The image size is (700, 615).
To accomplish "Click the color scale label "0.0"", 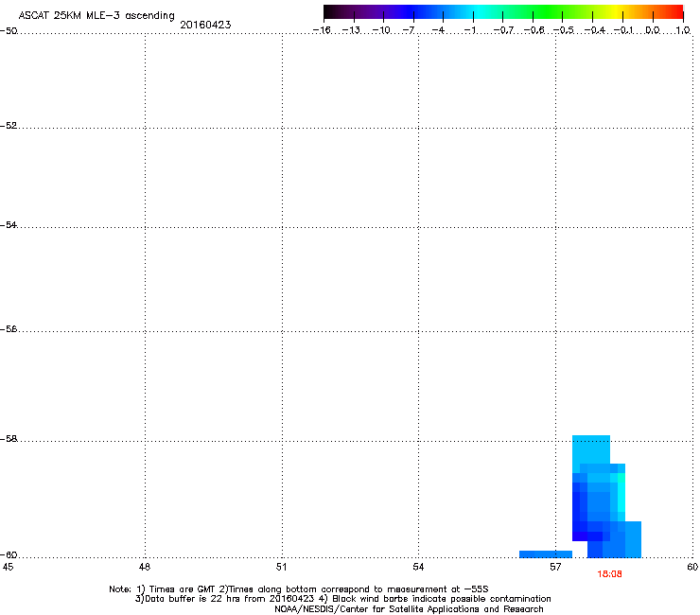I will (x=653, y=30).
